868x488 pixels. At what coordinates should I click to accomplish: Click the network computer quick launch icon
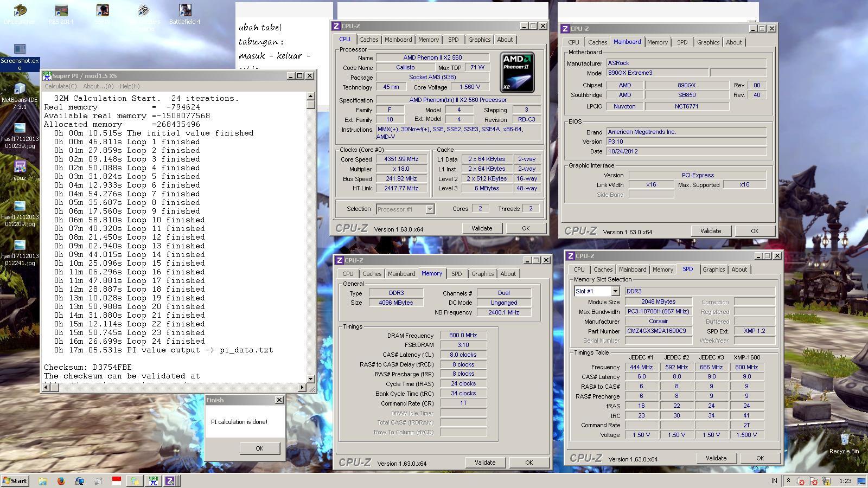(80, 480)
